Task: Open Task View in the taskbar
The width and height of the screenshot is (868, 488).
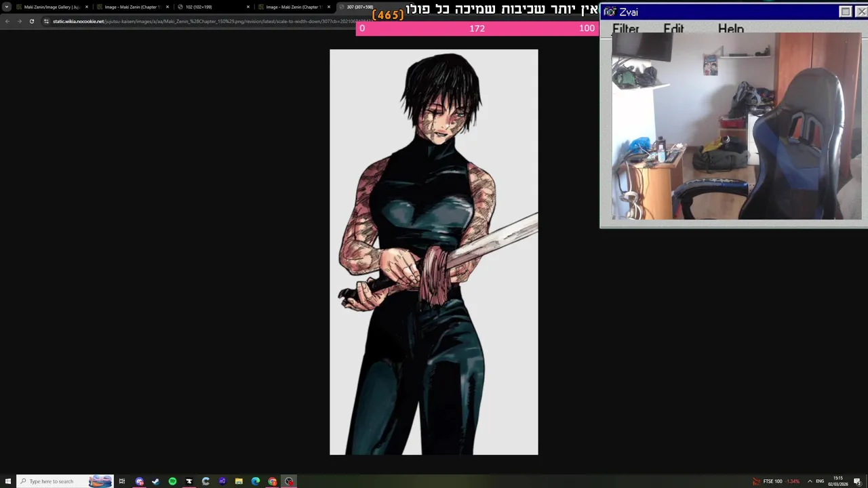Action: click(x=122, y=481)
